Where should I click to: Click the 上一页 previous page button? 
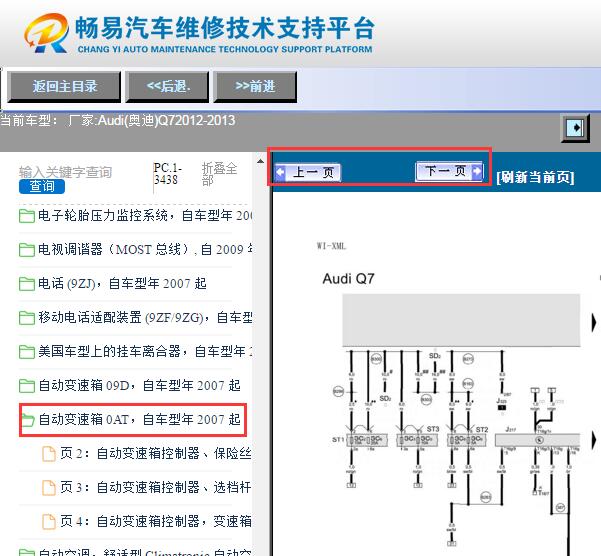(x=308, y=172)
